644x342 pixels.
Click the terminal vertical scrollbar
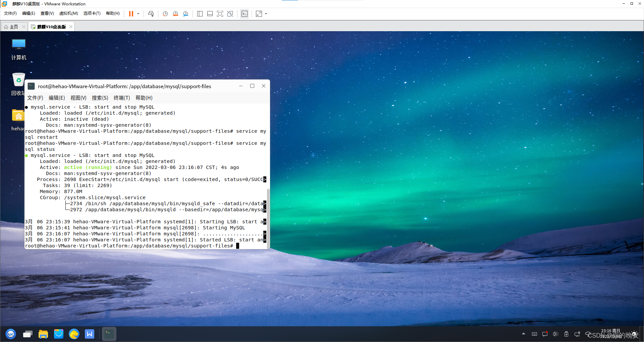(x=268, y=219)
